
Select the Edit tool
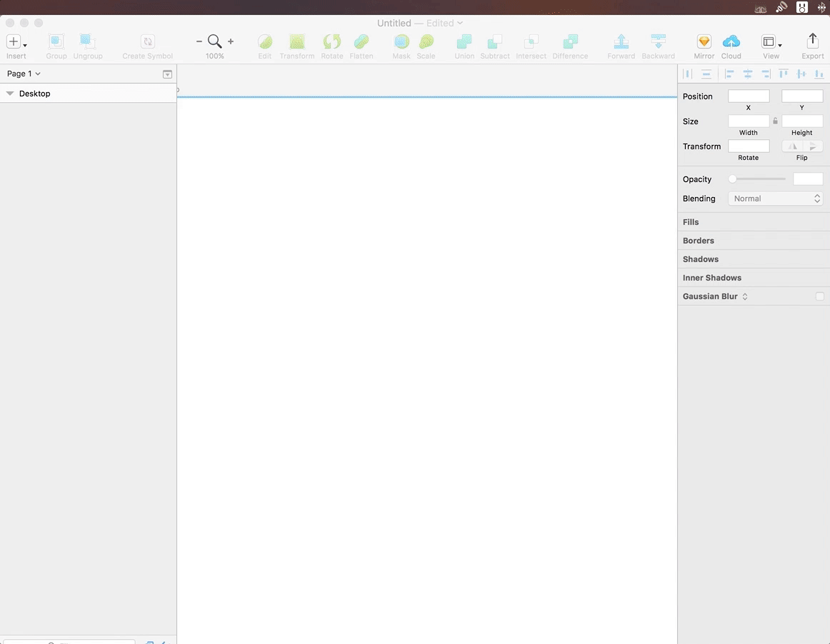tap(265, 41)
